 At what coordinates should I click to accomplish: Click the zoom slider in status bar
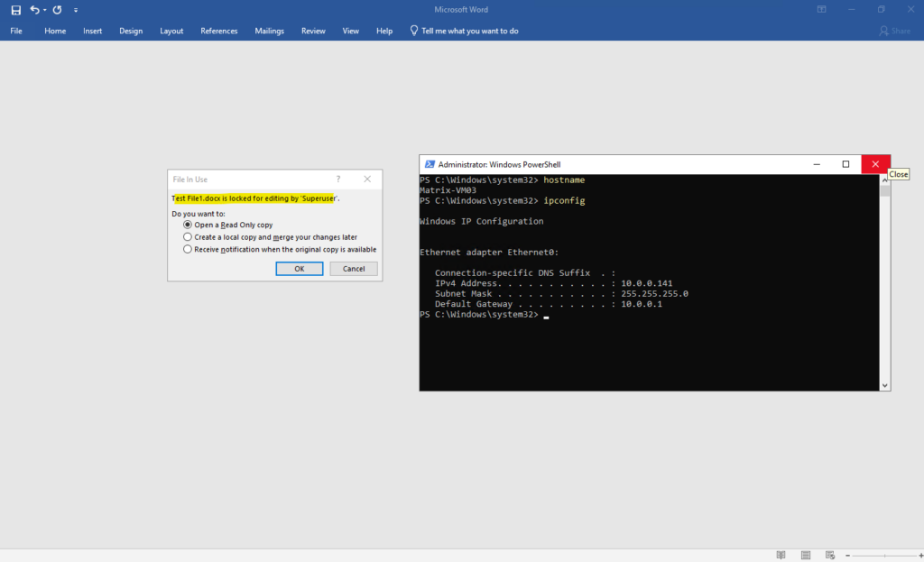[x=884, y=555]
